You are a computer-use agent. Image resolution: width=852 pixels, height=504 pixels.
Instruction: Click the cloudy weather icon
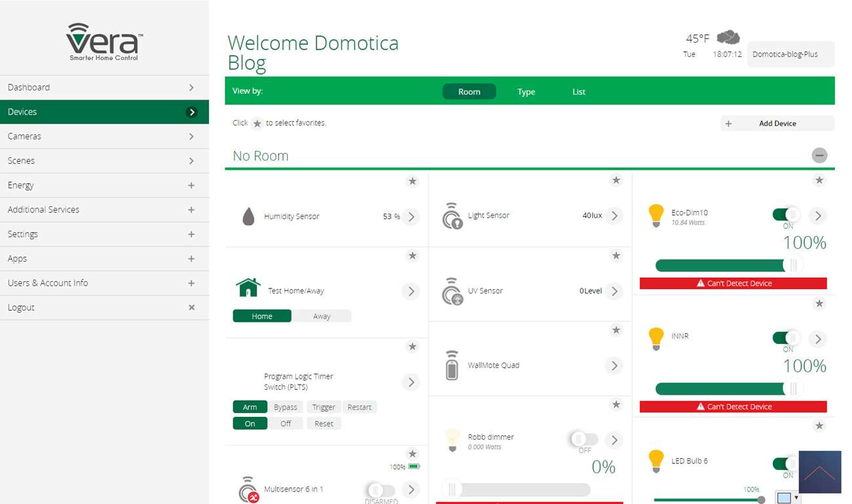(728, 37)
